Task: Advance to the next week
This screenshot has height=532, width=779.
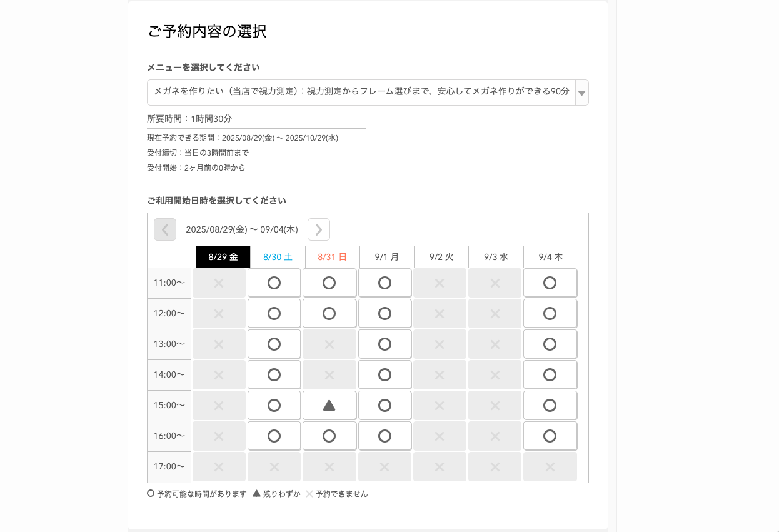Action: pyautogui.click(x=319, y=229)
